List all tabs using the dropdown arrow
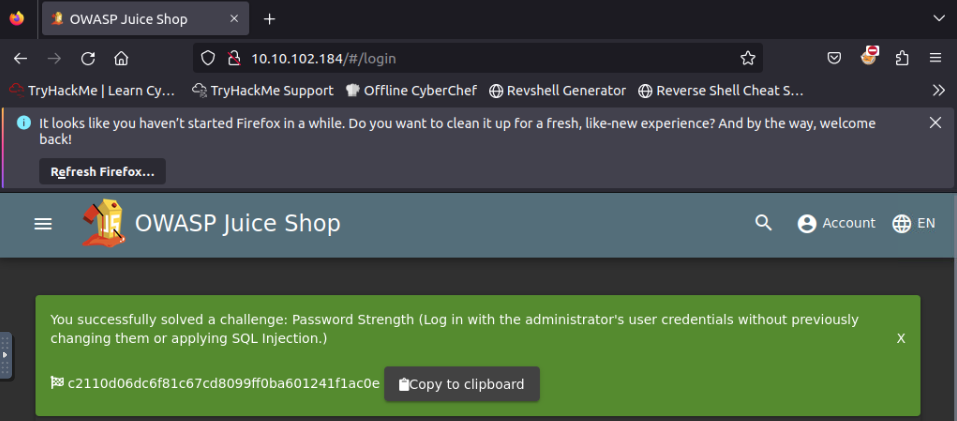This screenshot has height=421, width=957. pyautogui.click(x=937, y=19)
